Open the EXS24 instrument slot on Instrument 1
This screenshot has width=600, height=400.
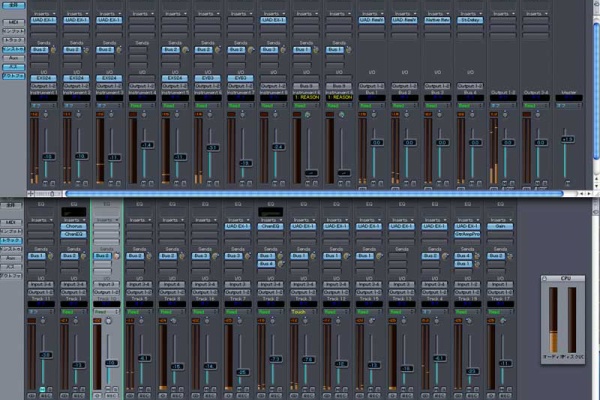(x=43, y=77)
